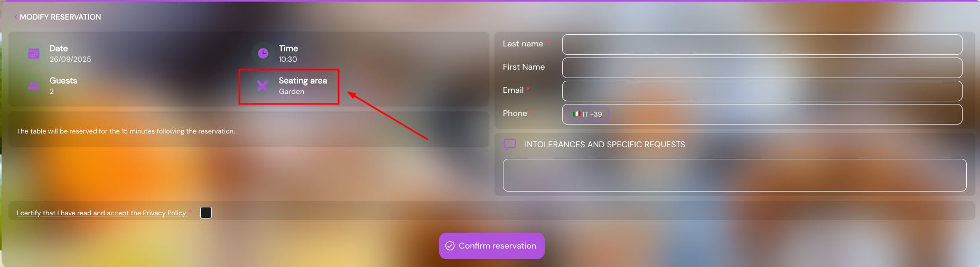Focus the Phone number input field
The height and width of the screenshot is (267, 980).
785,114
